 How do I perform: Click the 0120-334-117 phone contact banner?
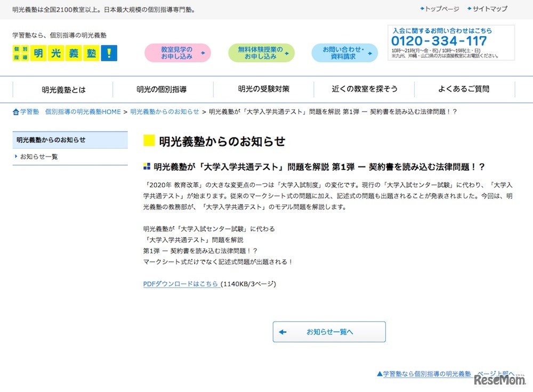click(451, 43)
